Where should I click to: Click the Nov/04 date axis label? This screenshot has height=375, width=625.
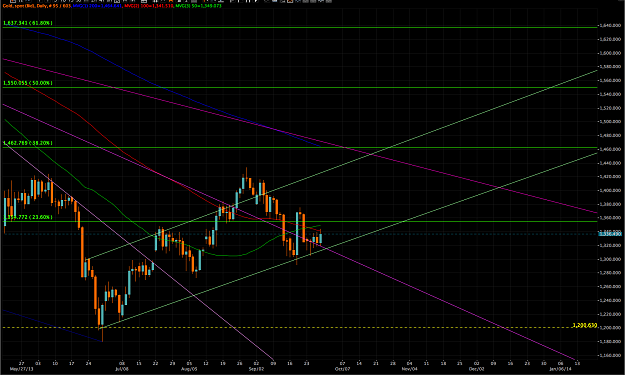coord(410,369)
